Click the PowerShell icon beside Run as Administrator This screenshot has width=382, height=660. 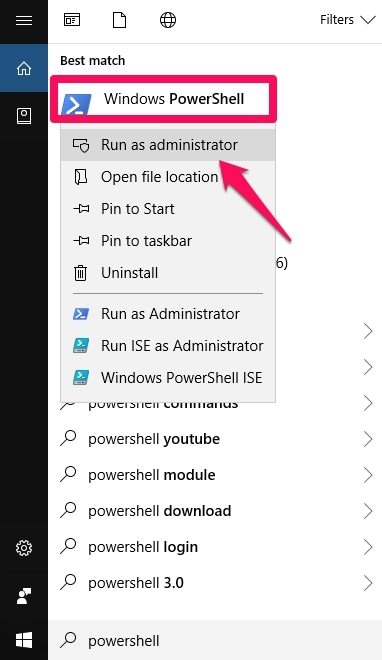[x=81, y=314]
